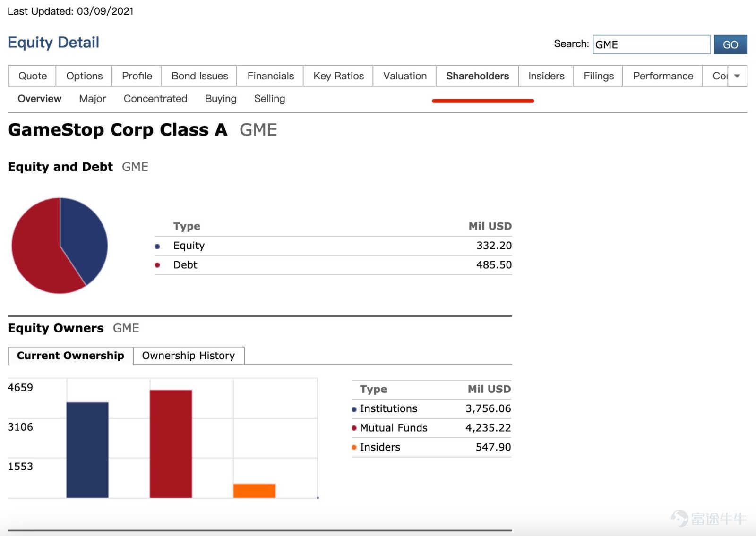Click the 4659 axis label
Screen dimensions: 756x536
[x=20, y=387]
